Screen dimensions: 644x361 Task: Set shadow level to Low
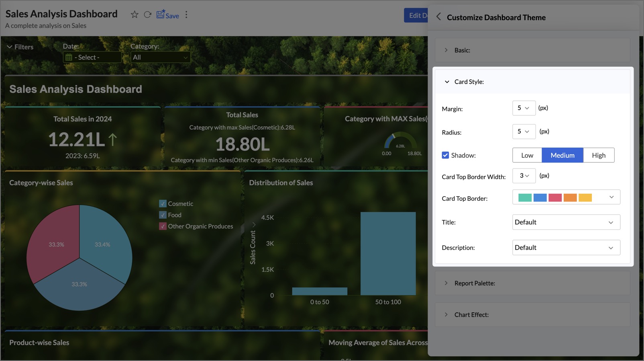tap(527, 155)
